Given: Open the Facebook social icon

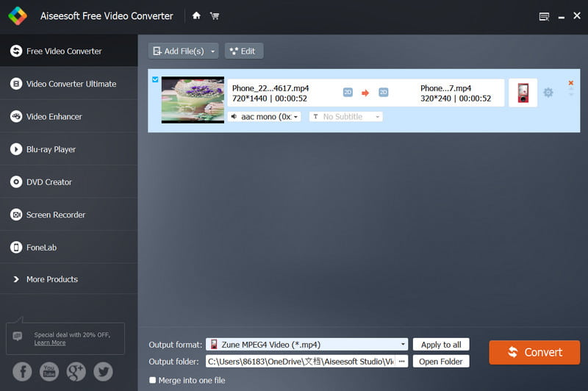Looking at the screenshot, I should pos(22,371).
